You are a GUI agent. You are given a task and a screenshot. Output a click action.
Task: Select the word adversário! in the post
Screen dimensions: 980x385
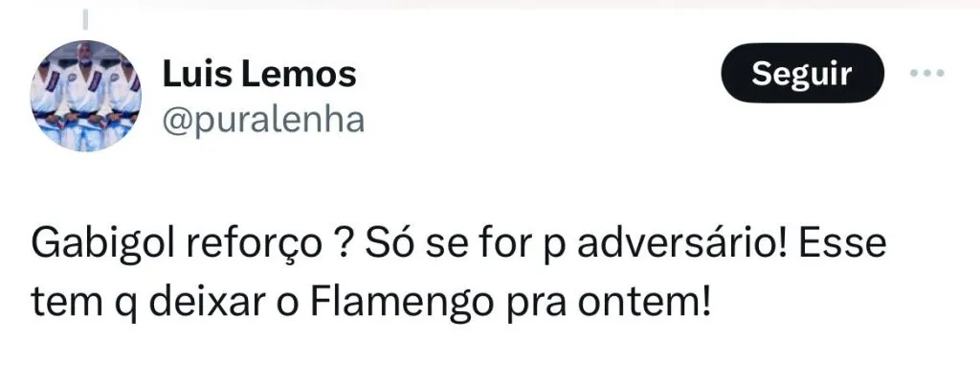pyautogui.click(x=681, y=242)
